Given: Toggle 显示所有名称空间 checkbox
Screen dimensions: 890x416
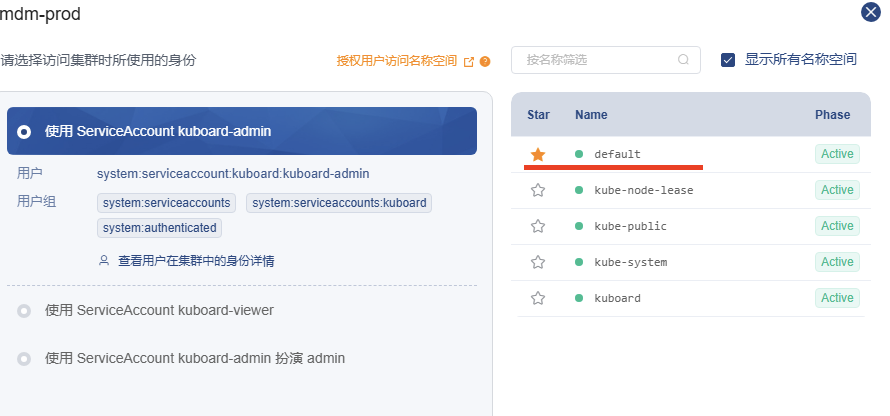Looking at the screenshot, I should click(728, 60).
